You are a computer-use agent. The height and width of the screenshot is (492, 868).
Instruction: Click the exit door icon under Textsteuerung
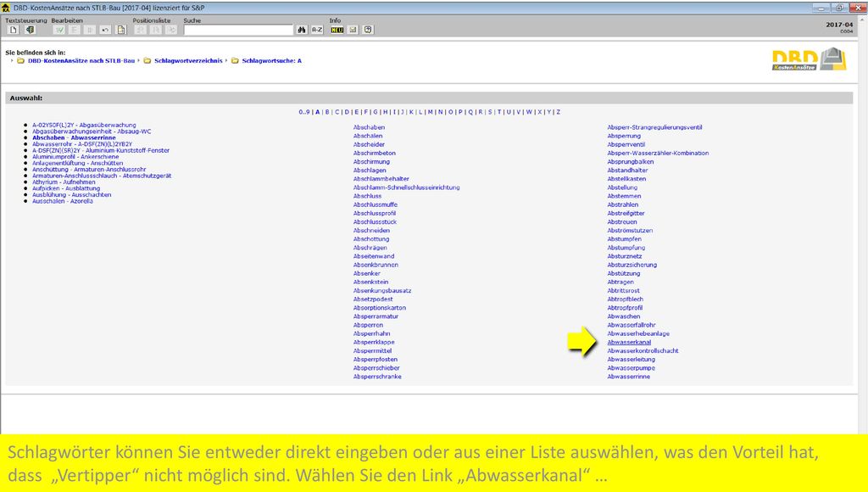click(x=30, y=30)
